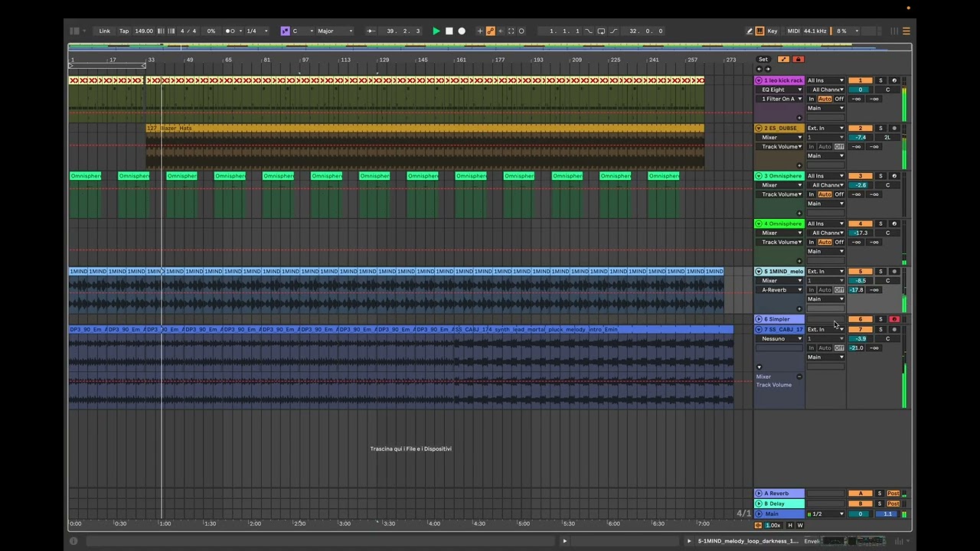Toggle scale mode purple icon
The height and width of the screenshot is (551, 980).
coord(285,31)
